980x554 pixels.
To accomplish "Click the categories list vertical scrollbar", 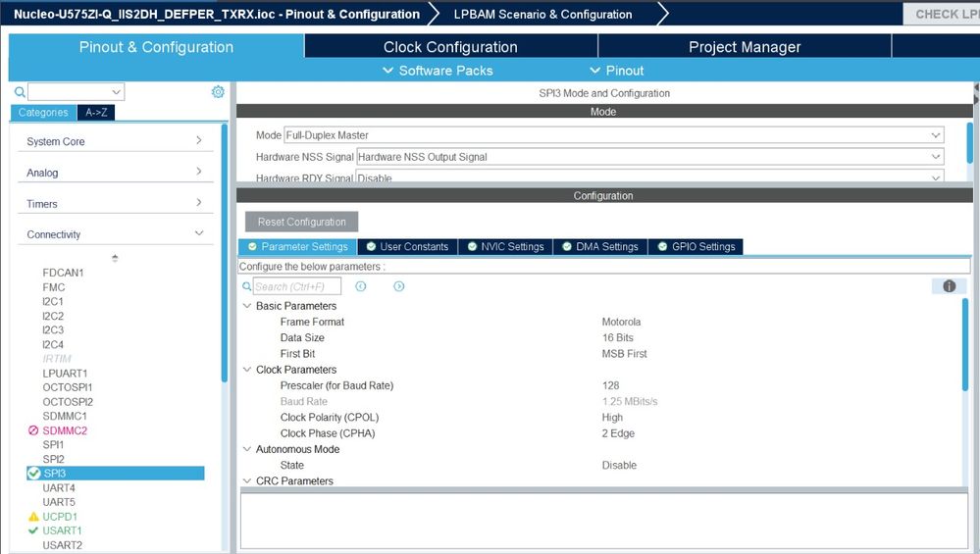I will coord(225,253).
